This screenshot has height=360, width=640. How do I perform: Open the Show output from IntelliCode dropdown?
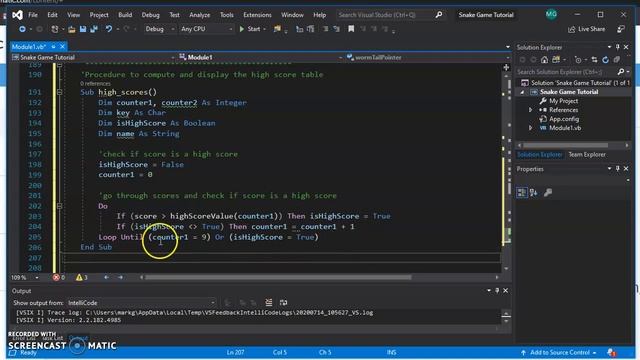(141, 303)
